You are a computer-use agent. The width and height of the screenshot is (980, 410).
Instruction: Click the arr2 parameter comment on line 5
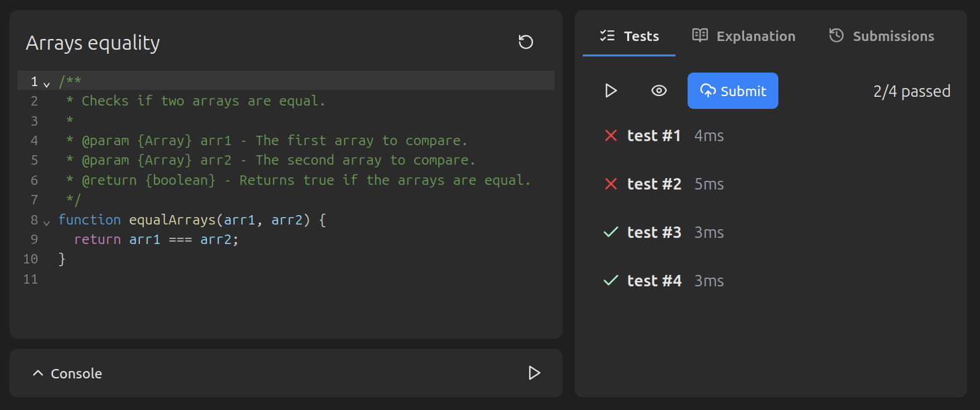click(270, 160)
